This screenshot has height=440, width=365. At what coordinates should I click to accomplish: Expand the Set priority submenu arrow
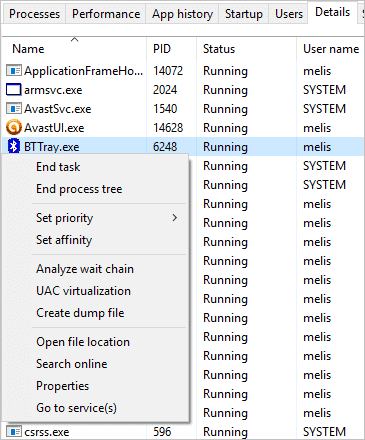pyautogui.click(x=175, y=218)
